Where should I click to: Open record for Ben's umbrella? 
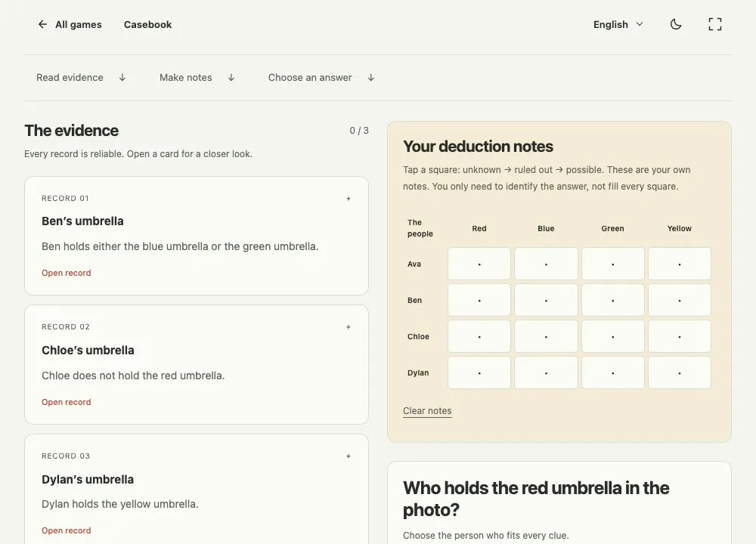pyautogui.click(x=66, y=273)
